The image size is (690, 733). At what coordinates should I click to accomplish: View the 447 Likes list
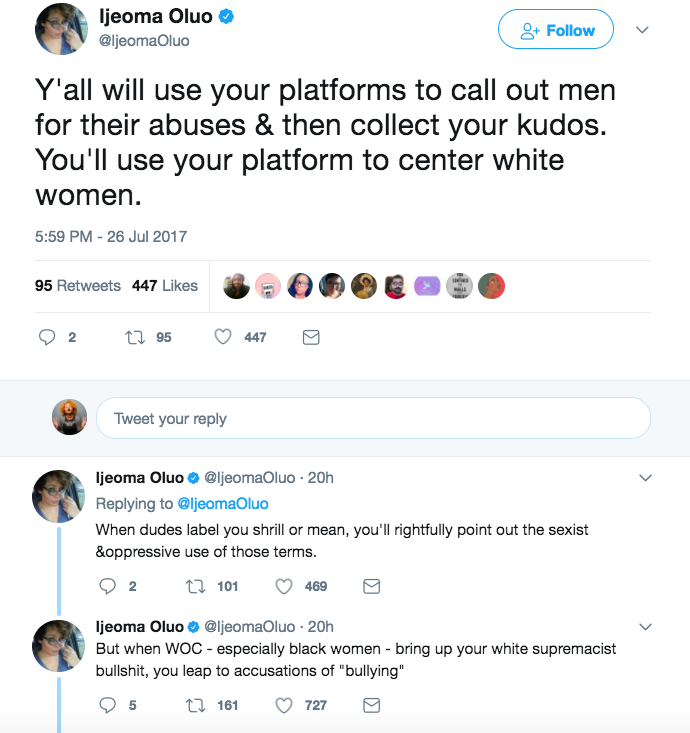pyautogui.click(x=165, y=286)
